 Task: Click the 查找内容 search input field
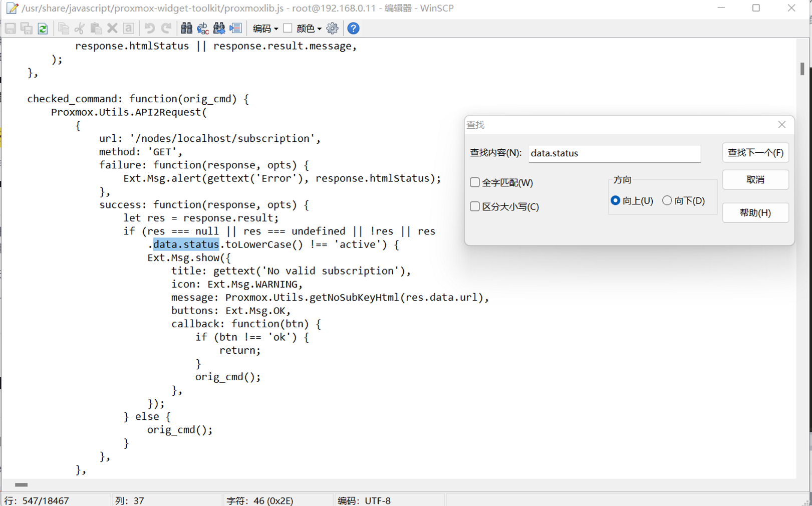coord(614,153)
